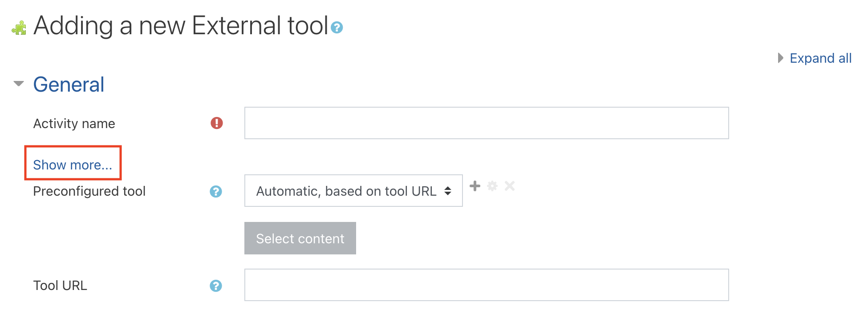Add a preconfigured tool with the plus icon
This screenshot has height=314, width=868.
pos(475,186)
